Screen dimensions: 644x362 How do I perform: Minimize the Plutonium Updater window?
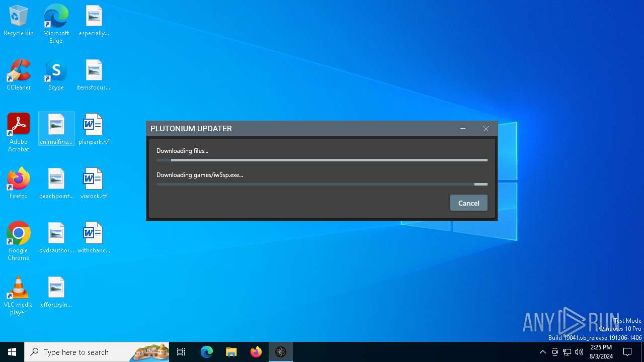coord(463,129)
